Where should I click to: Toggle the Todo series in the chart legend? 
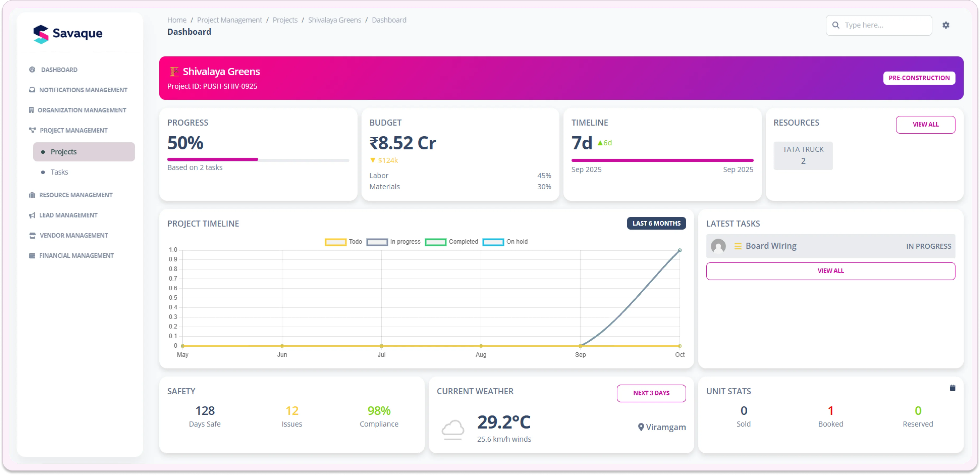pos(343,242)
